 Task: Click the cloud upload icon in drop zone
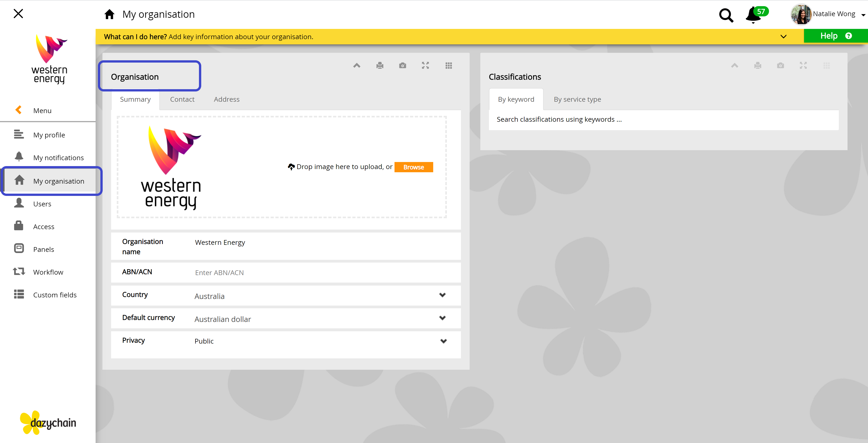coord(291,167)
